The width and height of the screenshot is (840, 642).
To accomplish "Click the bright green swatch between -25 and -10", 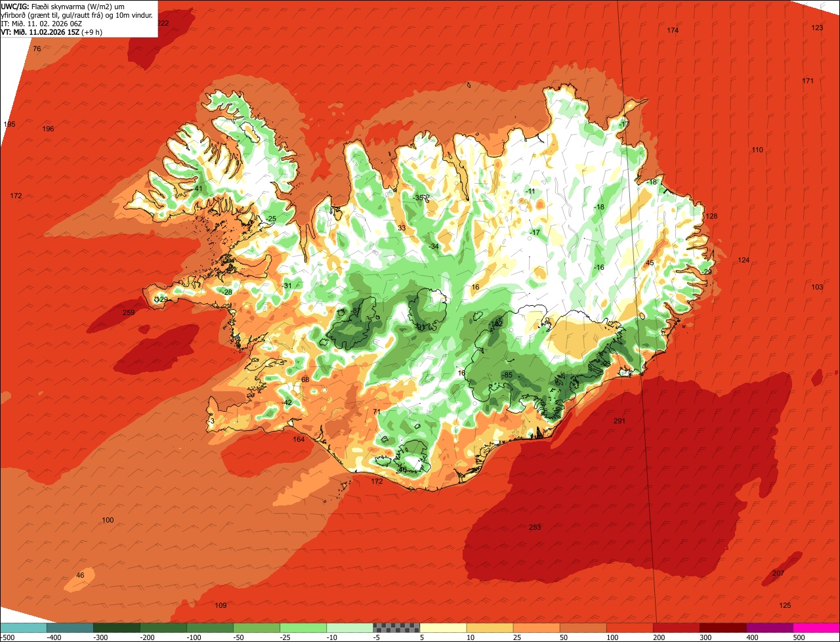I will pos(303,628).
